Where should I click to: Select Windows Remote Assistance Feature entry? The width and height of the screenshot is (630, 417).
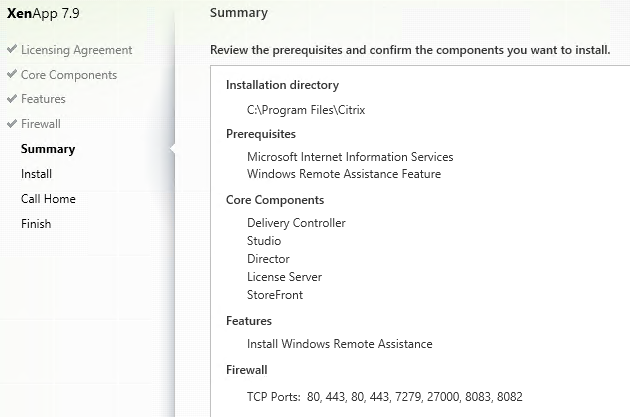(344, 174)
